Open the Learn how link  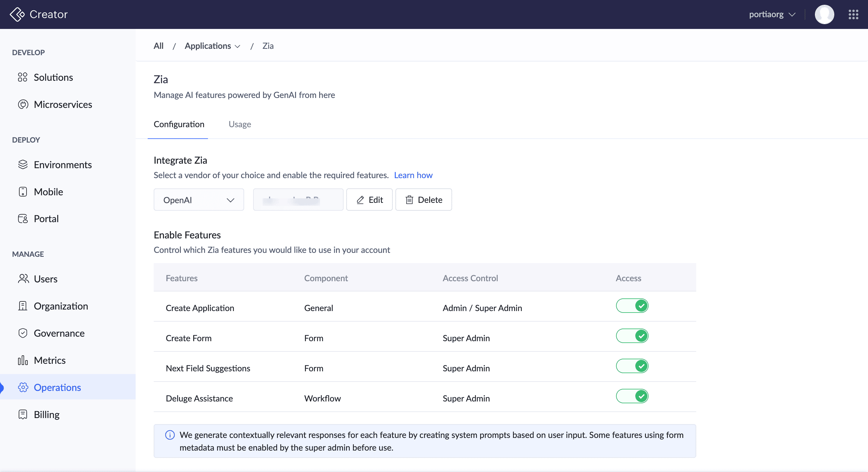click(413, 175)
